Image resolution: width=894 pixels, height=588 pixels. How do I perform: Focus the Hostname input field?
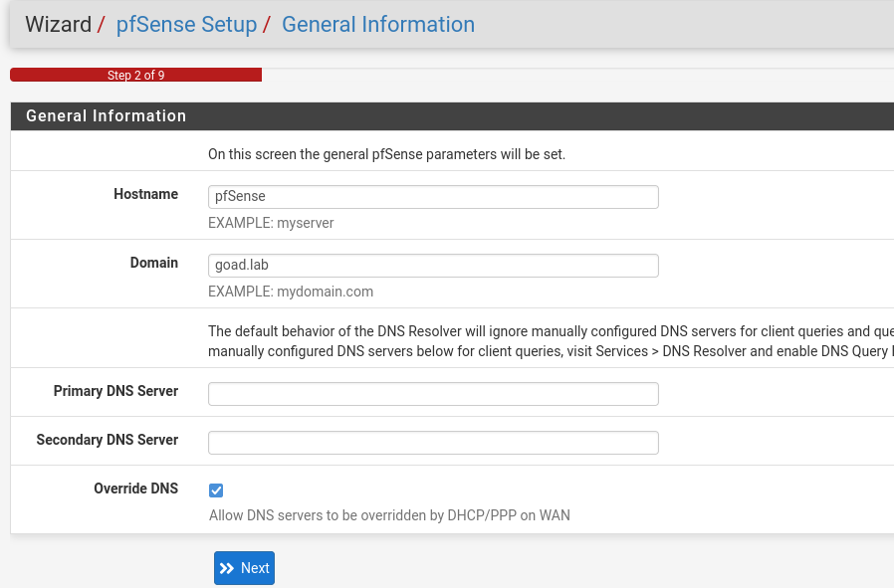coord(433,197)
